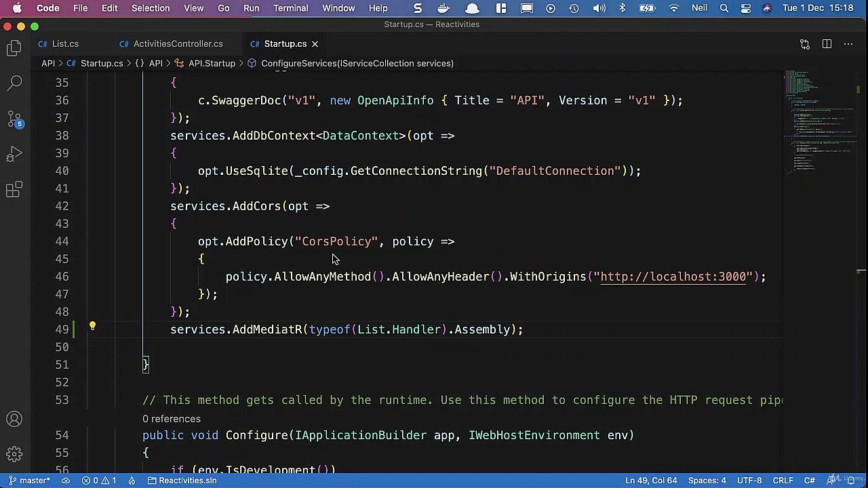Open the View menu
The width and height of the screenshot is (868, 488).
tap(193, 8)
